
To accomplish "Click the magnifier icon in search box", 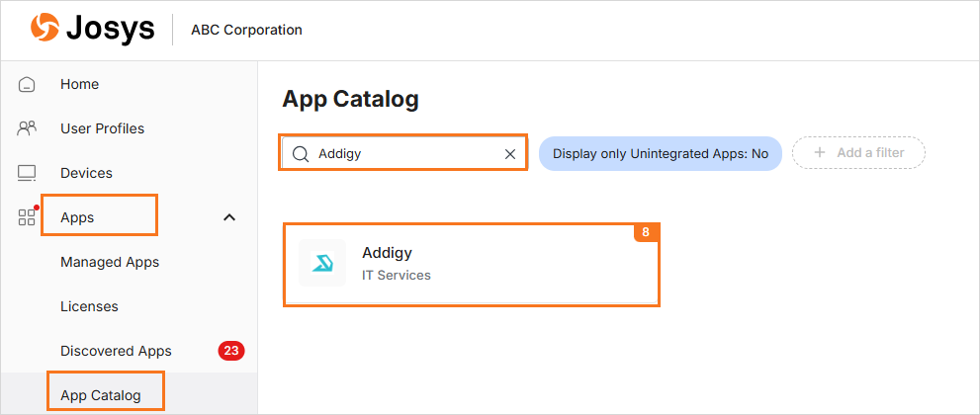I will [301, 153].
